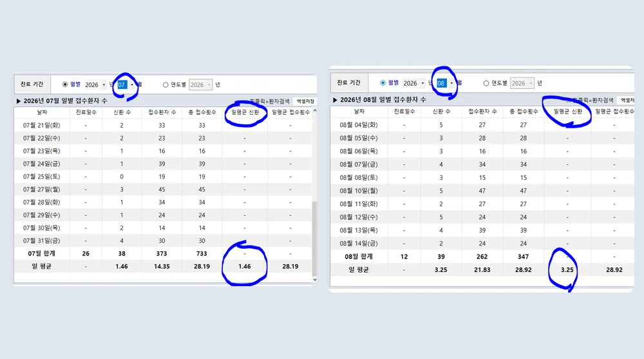Click the scrollbar thumb in the July table
This screenshot has height=359, width=644.
[315, 238]
